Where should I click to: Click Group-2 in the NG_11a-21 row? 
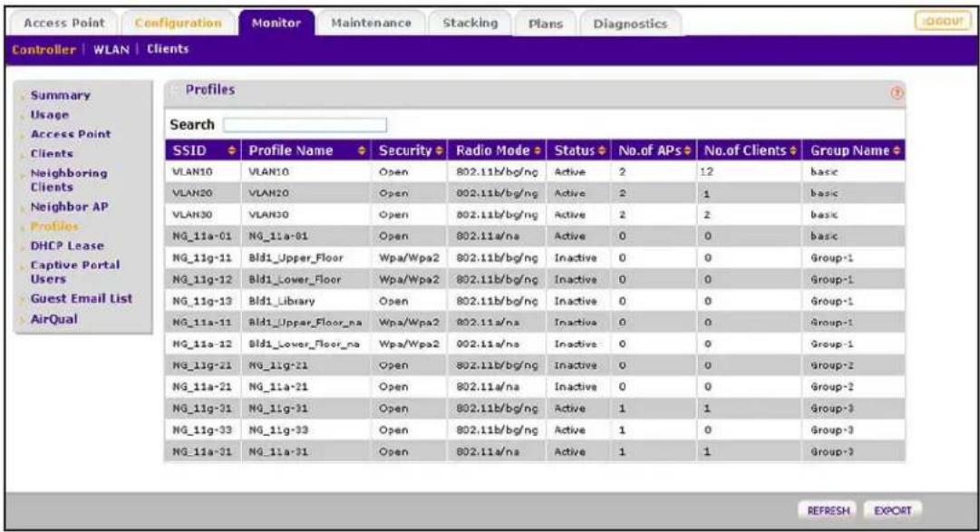[x=832, y=387]
